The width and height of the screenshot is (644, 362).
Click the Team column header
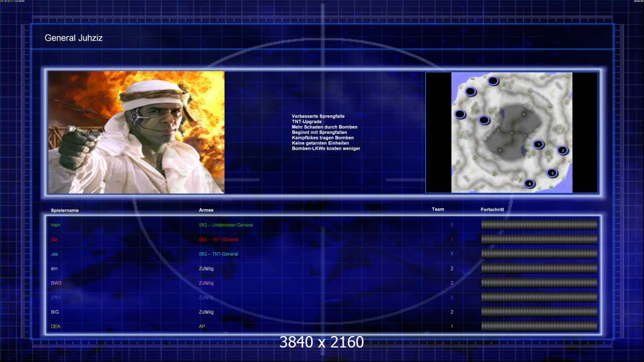(x=438, y=209)
